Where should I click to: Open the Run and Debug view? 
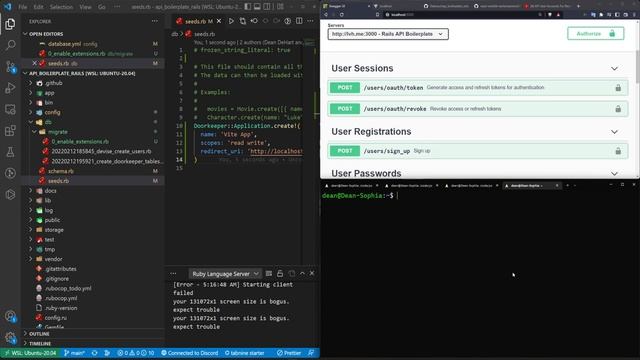click(x=10, y=88)
